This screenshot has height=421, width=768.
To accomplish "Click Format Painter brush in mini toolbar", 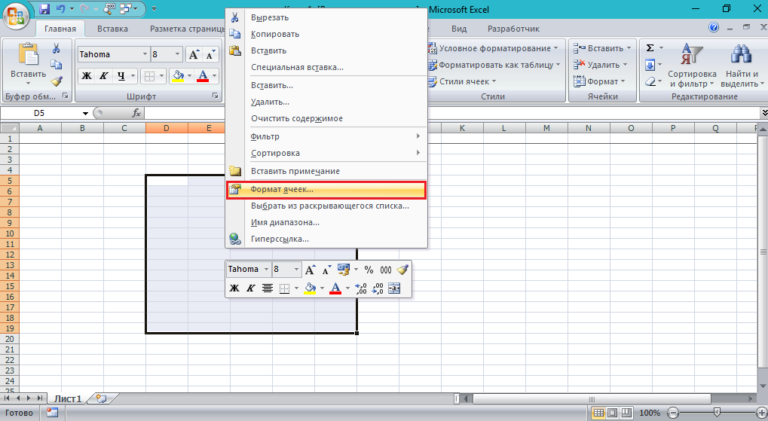I will 403,270.
